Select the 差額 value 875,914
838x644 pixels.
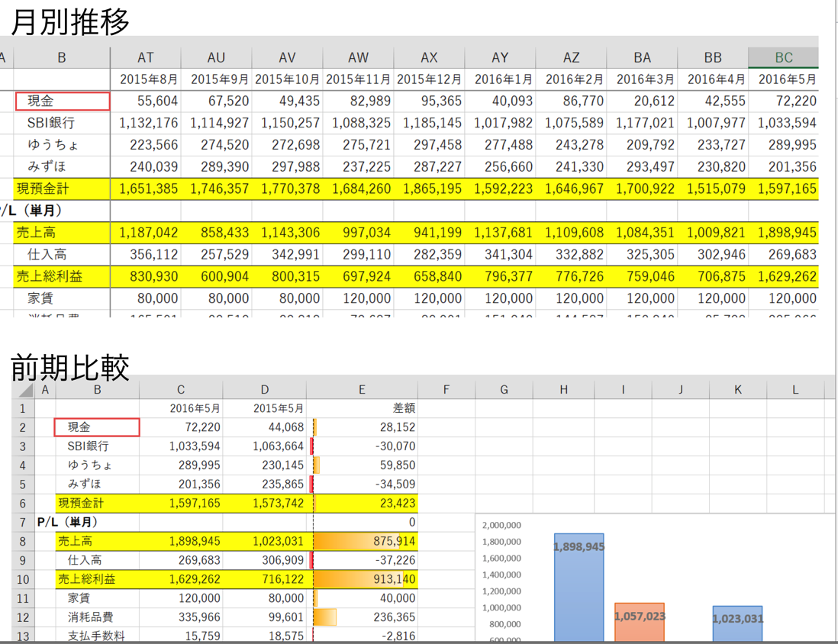coord(362,542)
